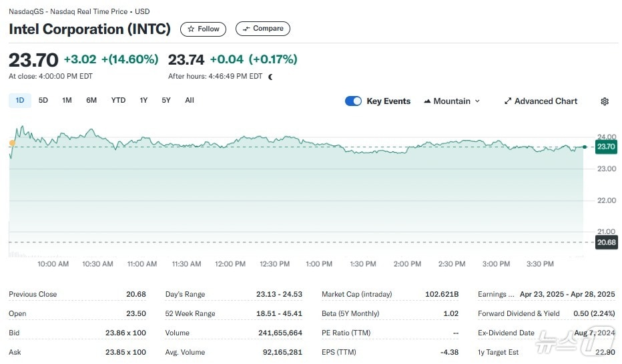Switch to the 5D time range
Screen dimensions: 622x364
click(43, 101)
